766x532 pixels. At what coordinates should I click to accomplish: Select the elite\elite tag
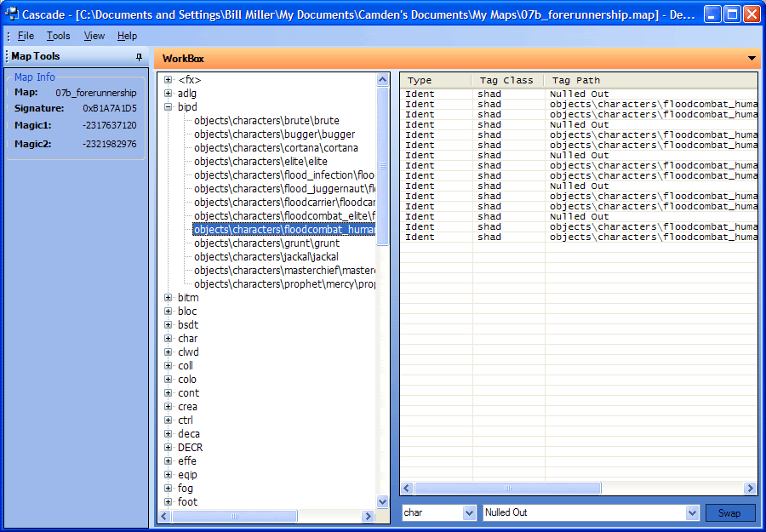coord(260,162)
